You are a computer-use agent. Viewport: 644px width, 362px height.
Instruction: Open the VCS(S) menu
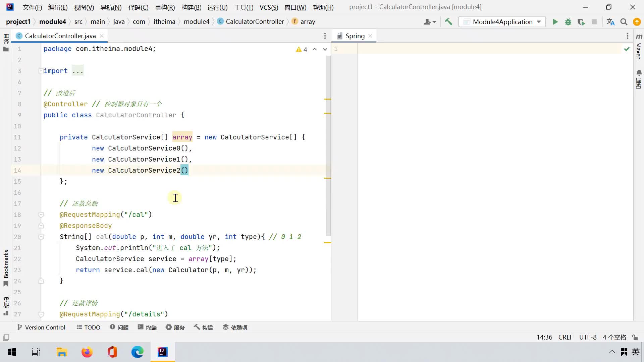[269, 7]
